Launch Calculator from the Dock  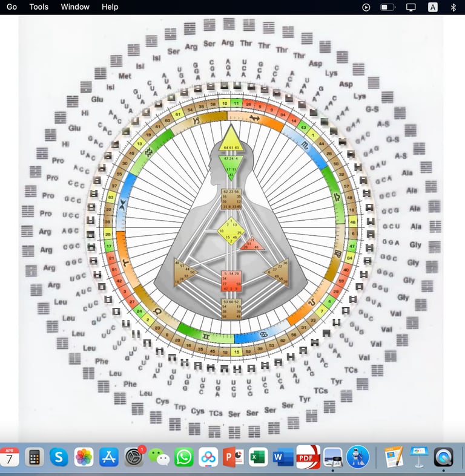tap(34, 457)
